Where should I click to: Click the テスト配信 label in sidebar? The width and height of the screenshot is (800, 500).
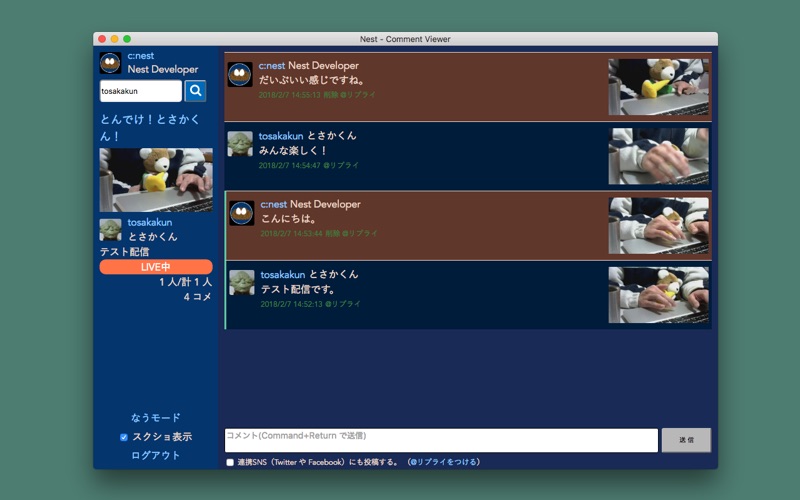coord(124,252)
